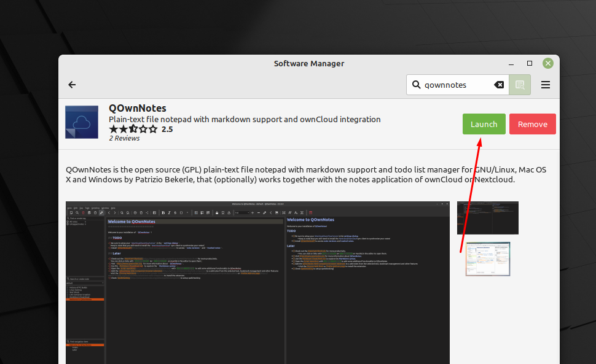Image resolution: width=596 pixels, height=364 pixels.
Task: Click the Software Manager title text
Action: coord(309,63)
